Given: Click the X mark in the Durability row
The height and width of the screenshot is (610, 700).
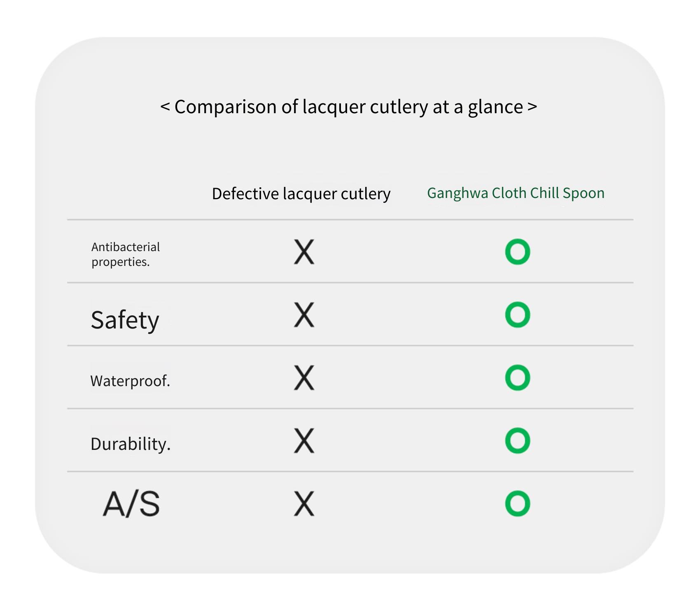Looking at the screenshot, I should point(304,440).
